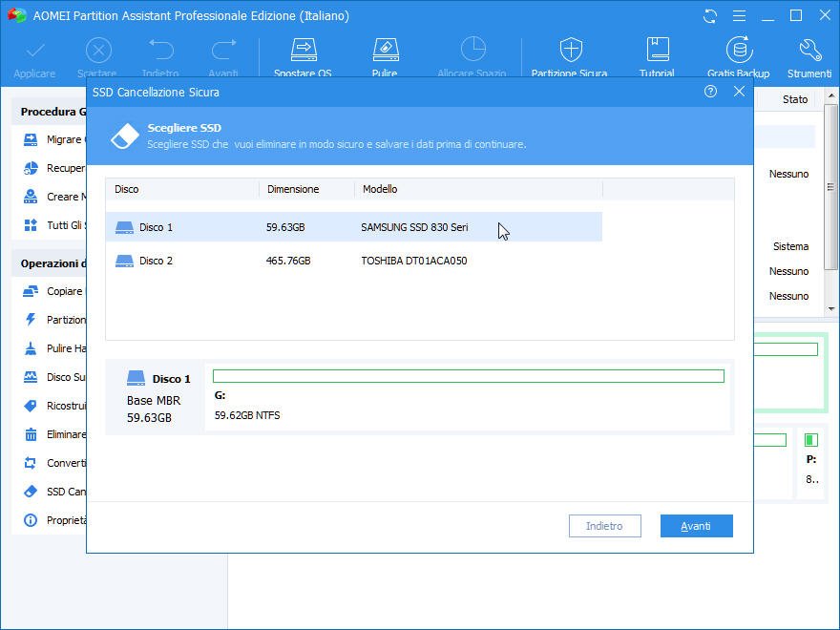Click the refresh icon in title bar

coord(709,16)
